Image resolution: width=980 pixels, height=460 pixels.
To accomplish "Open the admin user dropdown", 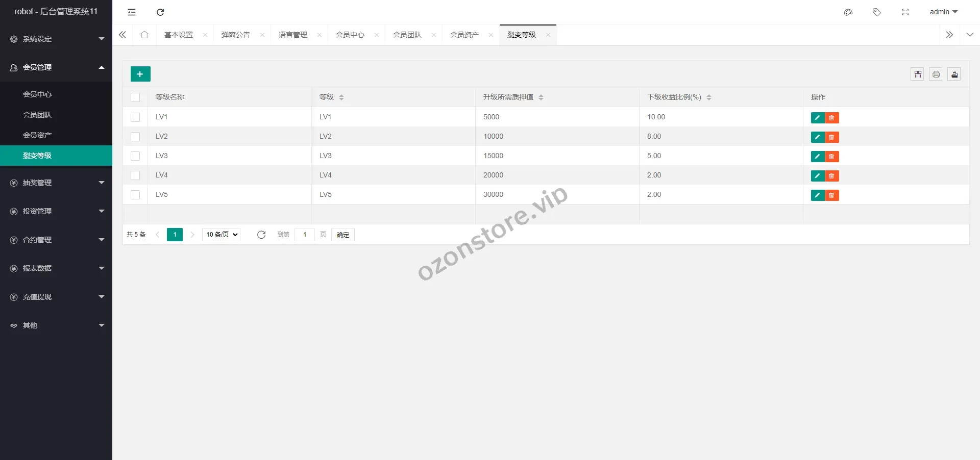I will 943,12.
